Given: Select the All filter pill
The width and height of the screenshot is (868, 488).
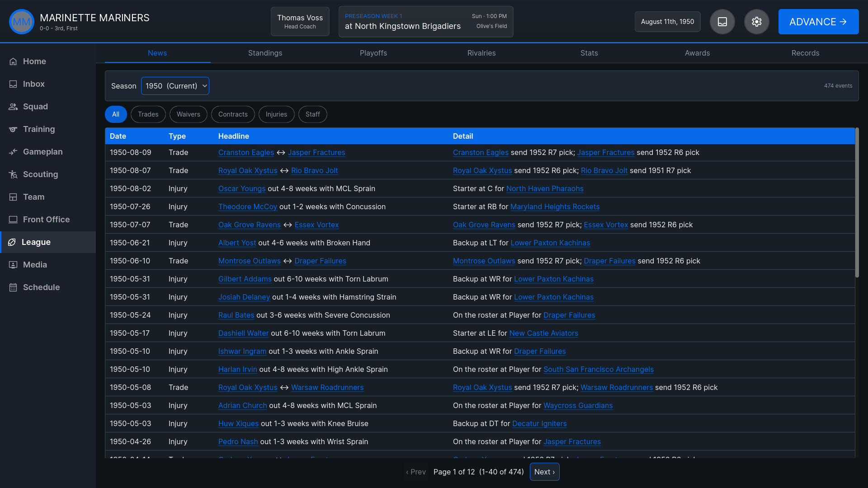Looking at the screenshot, I should [x=116, y=114].
